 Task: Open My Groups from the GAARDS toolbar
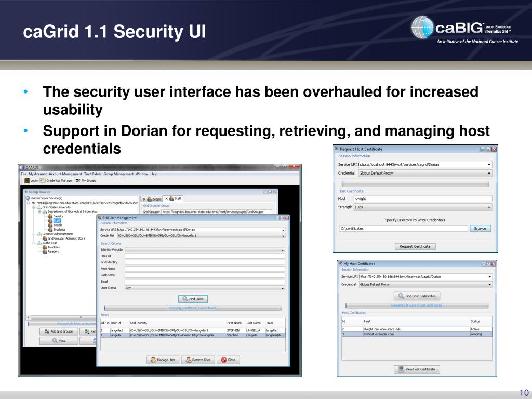click(x=86, y=180)
